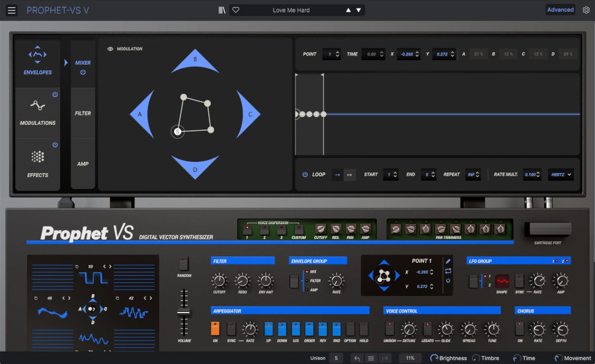The width and height of the screenshot is (595, 364).
Task: Click the LFO waveform shape display
Action: (502, 281)
